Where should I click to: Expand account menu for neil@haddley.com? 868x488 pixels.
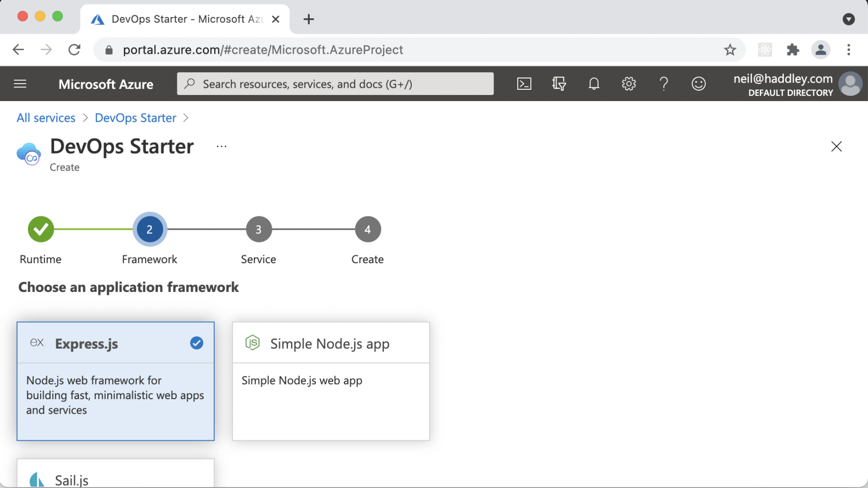(x=797, y=84)
